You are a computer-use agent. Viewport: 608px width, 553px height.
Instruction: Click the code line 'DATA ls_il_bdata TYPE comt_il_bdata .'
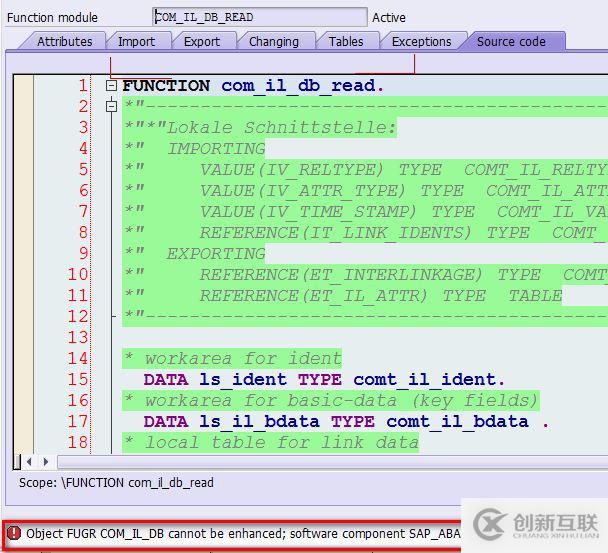pyautogui.click(x=346, y=422)
